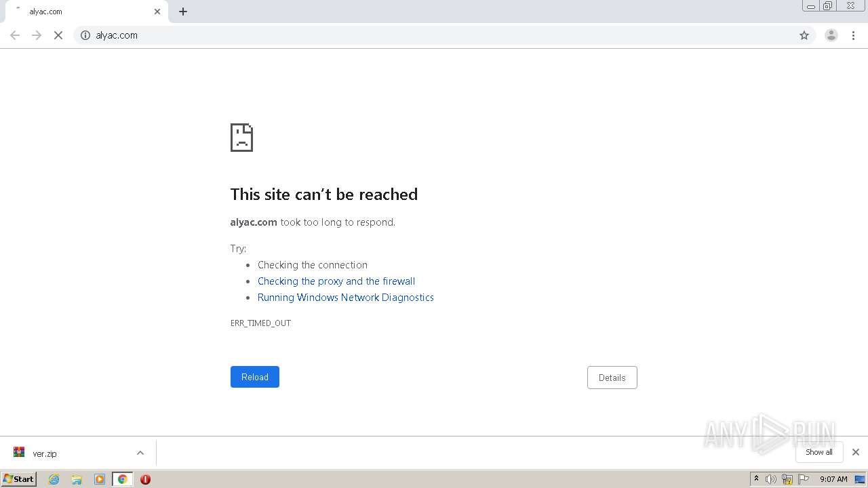868x488 pixels.
Task: Close the downloads bar
Action: point(856,452)
